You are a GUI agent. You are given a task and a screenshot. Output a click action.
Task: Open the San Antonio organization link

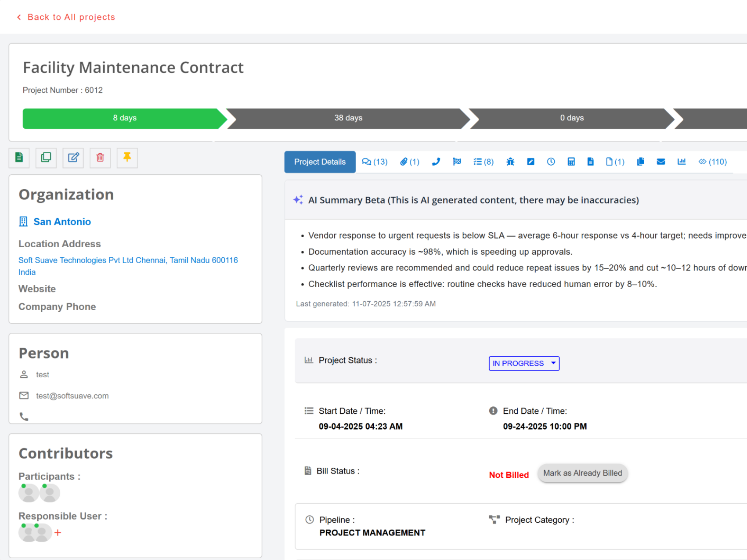[x=62, y=222]
